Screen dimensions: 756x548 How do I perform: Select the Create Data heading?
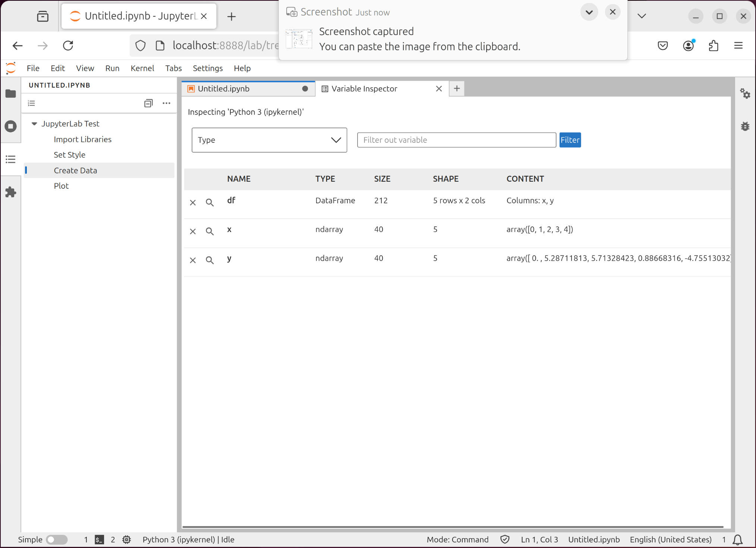tap(99, 170)
